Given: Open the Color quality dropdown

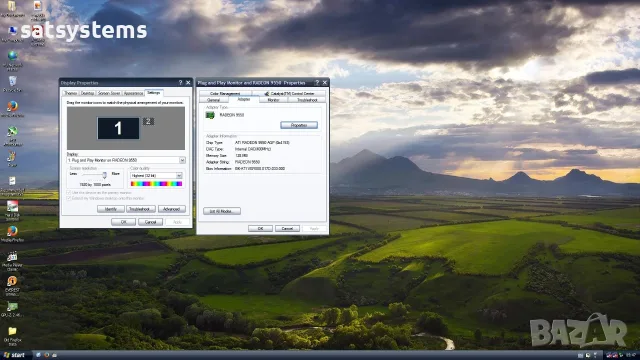Looking at the screenshot, I should click(179, 176).
